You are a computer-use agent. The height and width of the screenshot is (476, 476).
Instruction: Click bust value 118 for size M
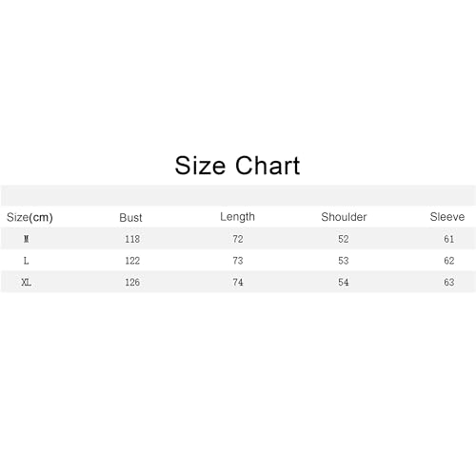pos(132,239)
